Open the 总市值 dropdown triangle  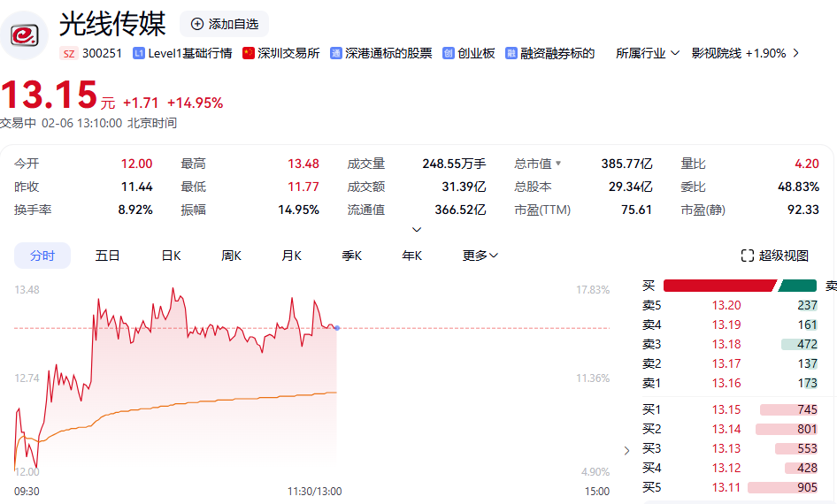click(x=558, y=164)
